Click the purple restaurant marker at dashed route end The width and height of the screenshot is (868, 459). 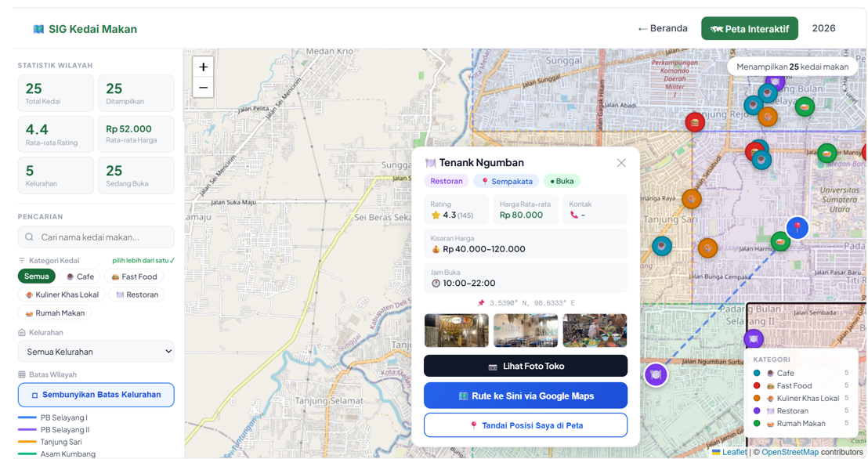(656, 375)
